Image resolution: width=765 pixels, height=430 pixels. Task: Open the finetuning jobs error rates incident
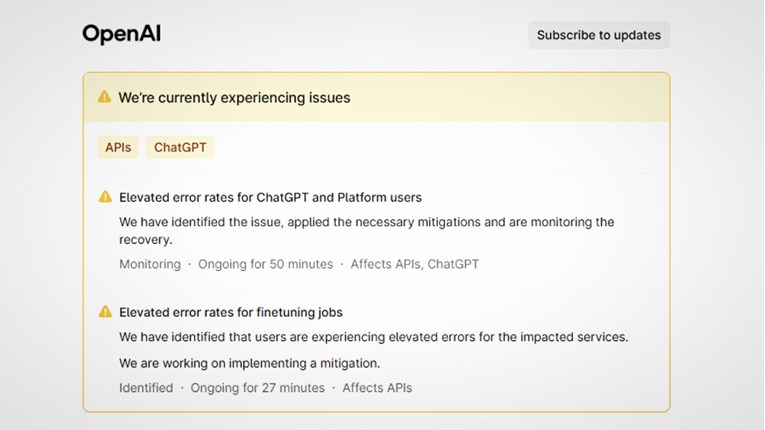[231, 312]
